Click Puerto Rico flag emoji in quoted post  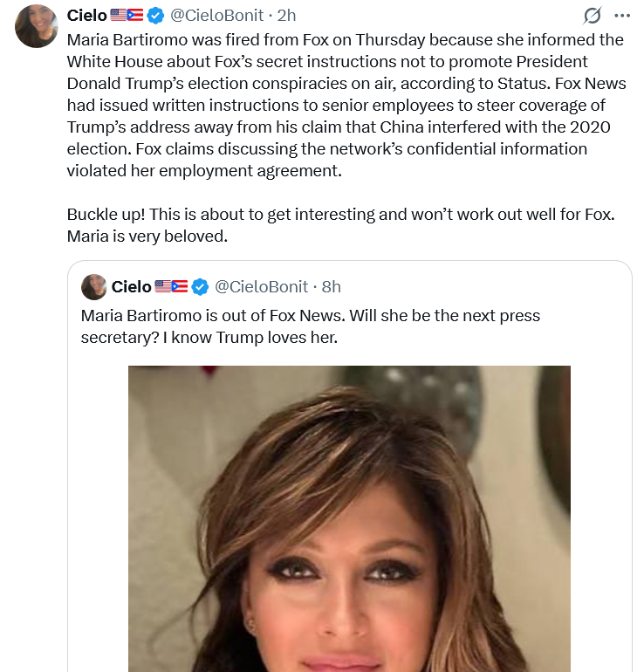(180, 286)
